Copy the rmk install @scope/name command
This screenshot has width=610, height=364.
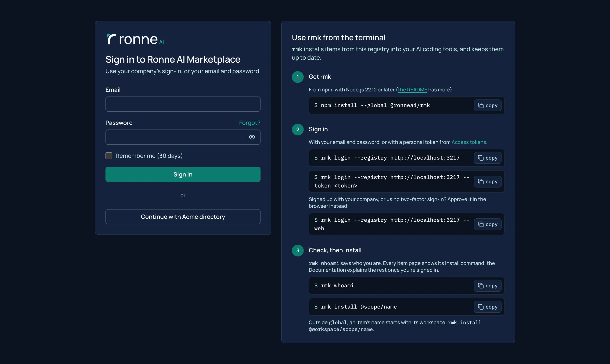pos(488,307)
